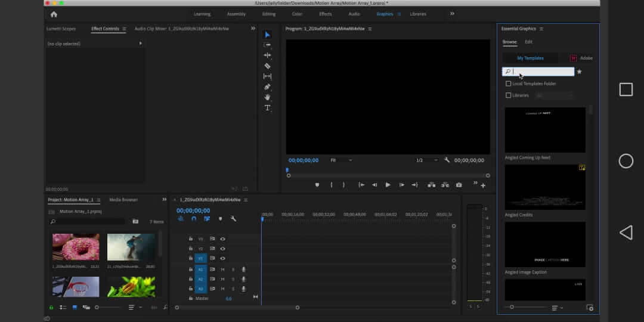Screen dimensions: 644x322
Task: Switch Project panel to list view
Action: (x=63, y=307)
